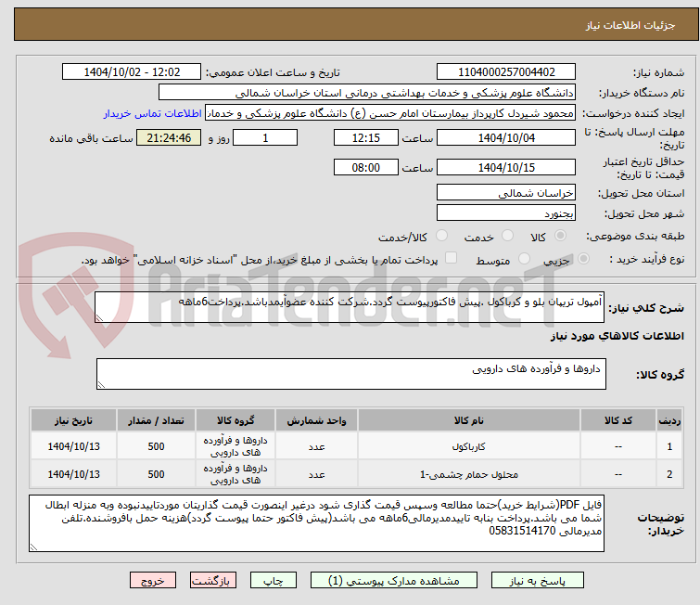This screenshot has height=605, width=700.
Task: Click the گروه کالا column header
Action: (x=235, y=420)
